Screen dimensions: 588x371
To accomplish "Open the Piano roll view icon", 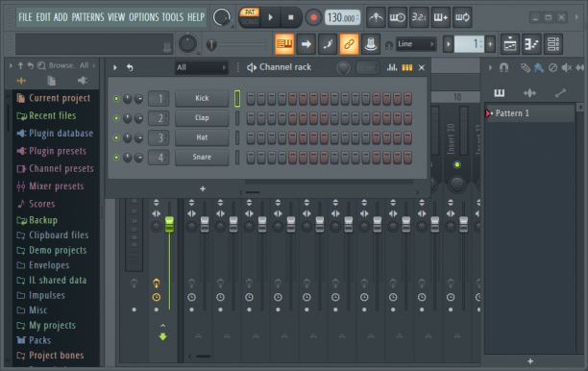I will pyautogui.click(x=531, y=44).
